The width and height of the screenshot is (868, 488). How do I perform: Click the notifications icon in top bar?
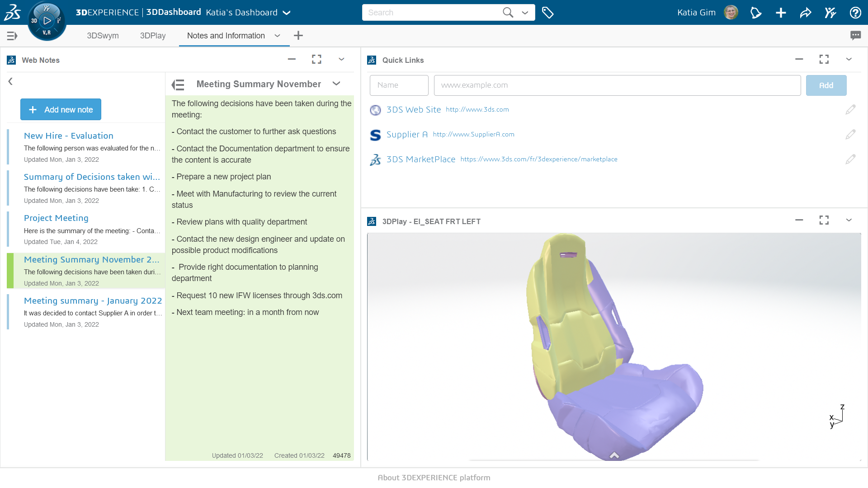[756, 13]
